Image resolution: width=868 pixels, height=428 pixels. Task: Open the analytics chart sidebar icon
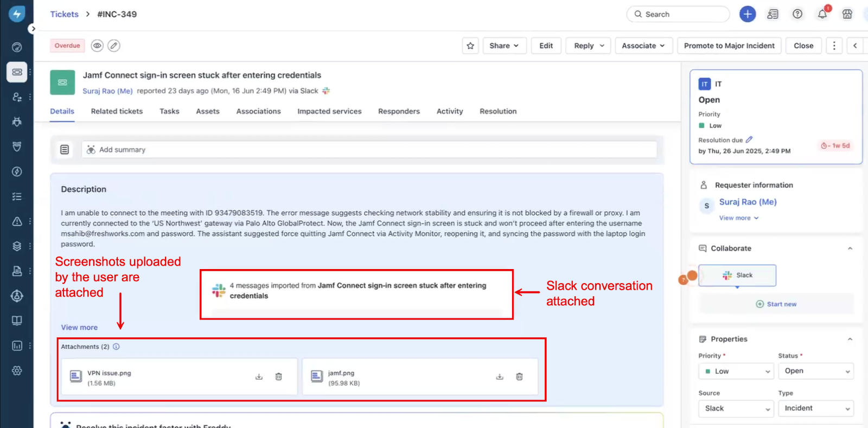pos(17,346)
